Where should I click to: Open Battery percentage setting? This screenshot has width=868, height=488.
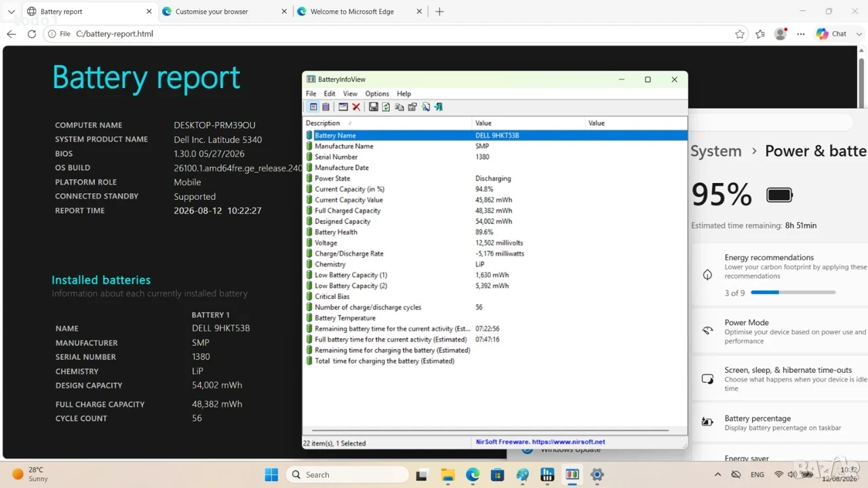tap(780, 423)
